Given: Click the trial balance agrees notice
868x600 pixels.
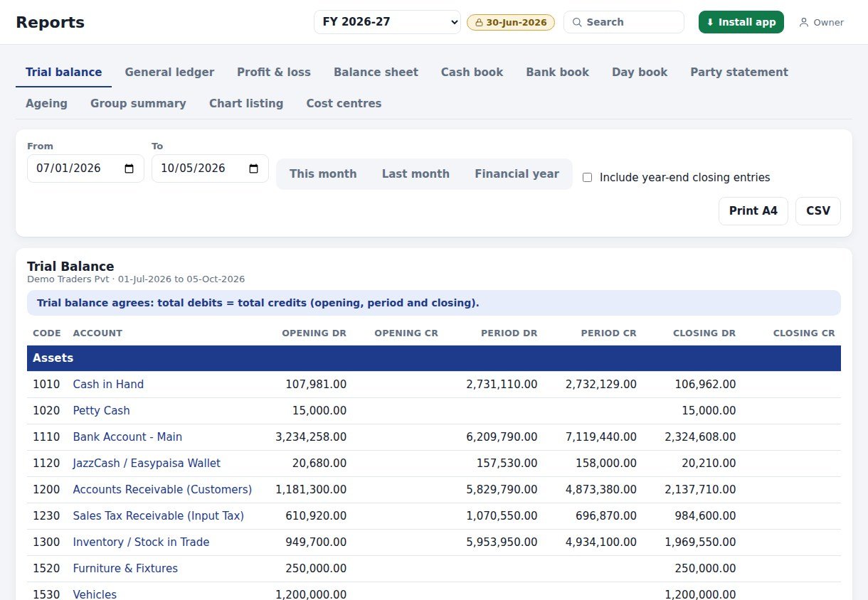Looking at the screenshot, I should click(434, 303).
